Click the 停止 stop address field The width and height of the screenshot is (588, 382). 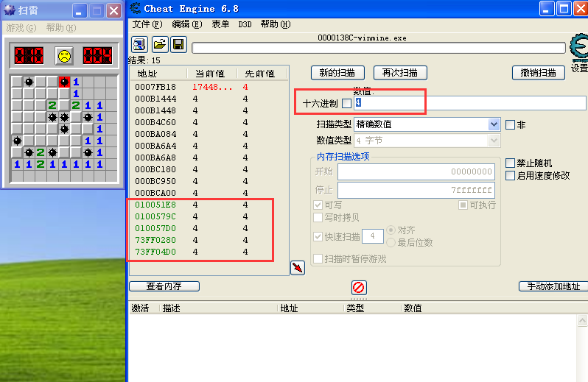(416, 190)
